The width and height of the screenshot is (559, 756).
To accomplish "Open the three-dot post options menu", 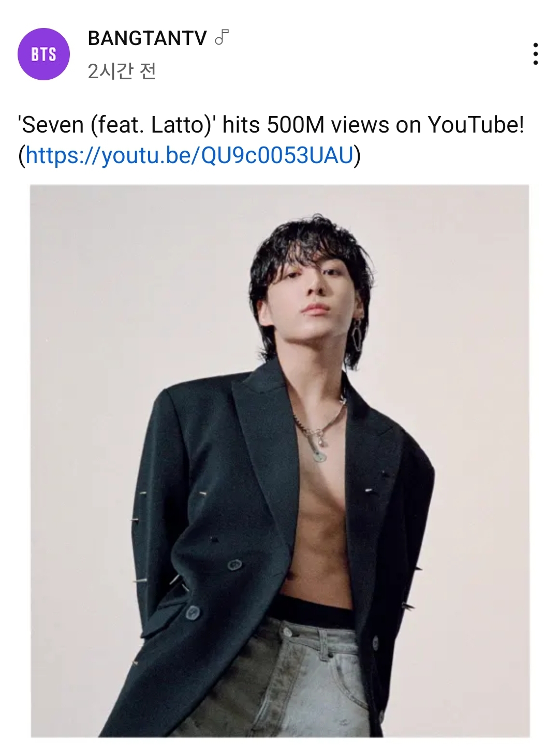I will 535,54.
